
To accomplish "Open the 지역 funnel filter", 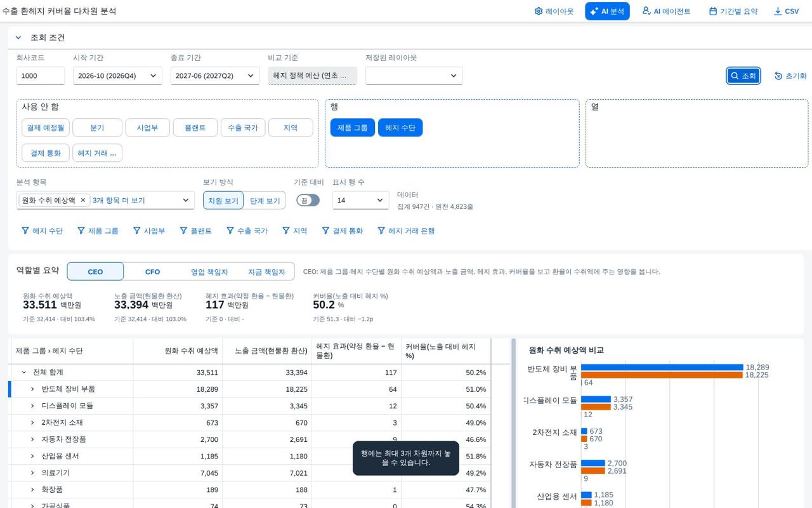I will pyautogui.click(x=294, y=231).
